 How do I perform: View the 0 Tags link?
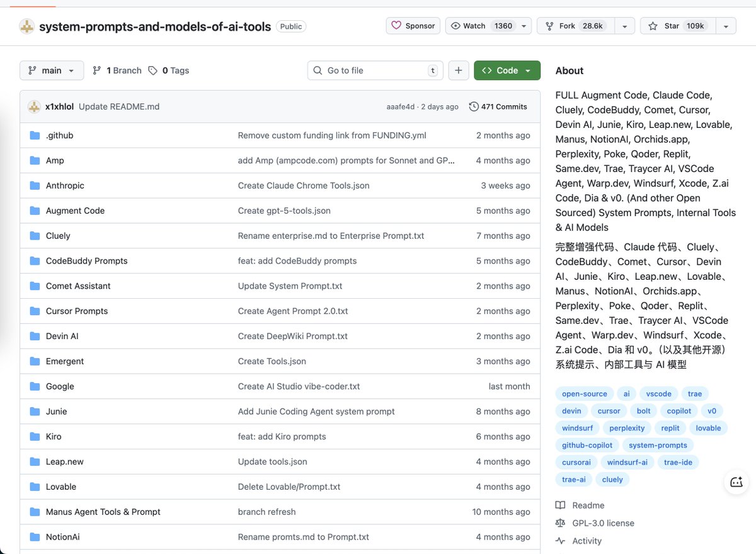coord(169,71)
